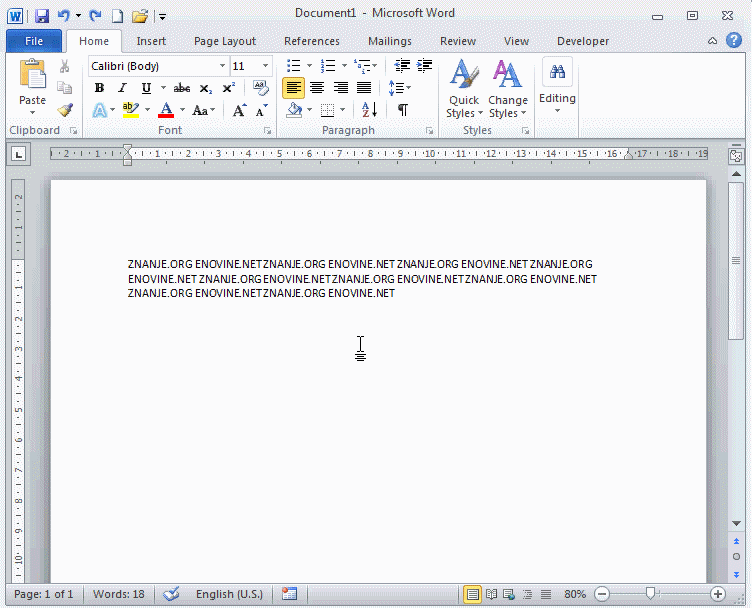Open the font size dropdown
752x608 pixels.
[x=265, y=66]
